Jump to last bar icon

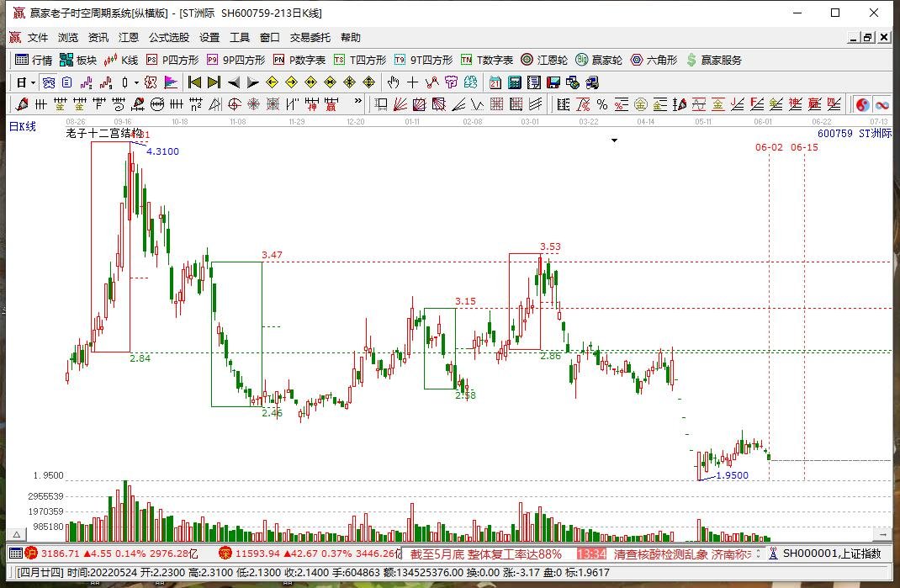(214, 82)
